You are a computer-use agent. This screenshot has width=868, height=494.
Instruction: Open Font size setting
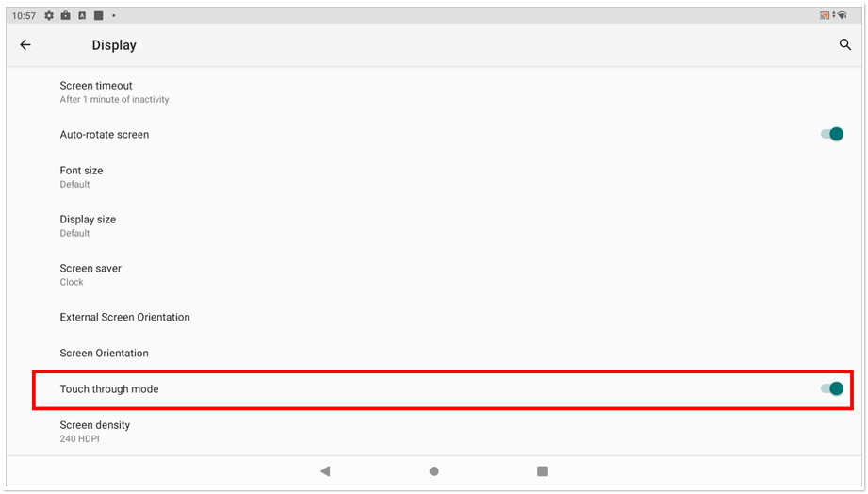(x=434, y=176)
